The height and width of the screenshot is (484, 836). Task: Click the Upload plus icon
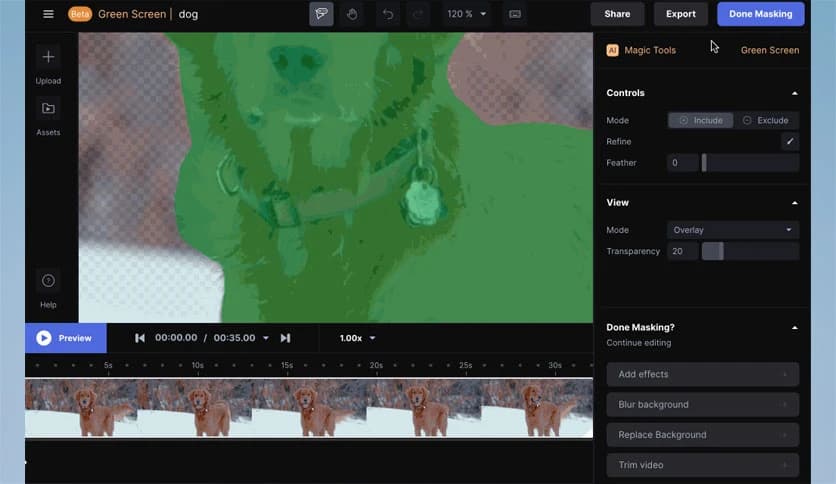pyautogui.click(x=49, y=57)
